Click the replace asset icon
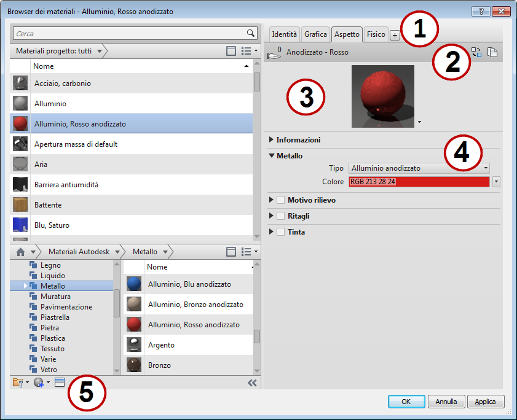This screenshot has width=517, height=420. pos(476,52)
